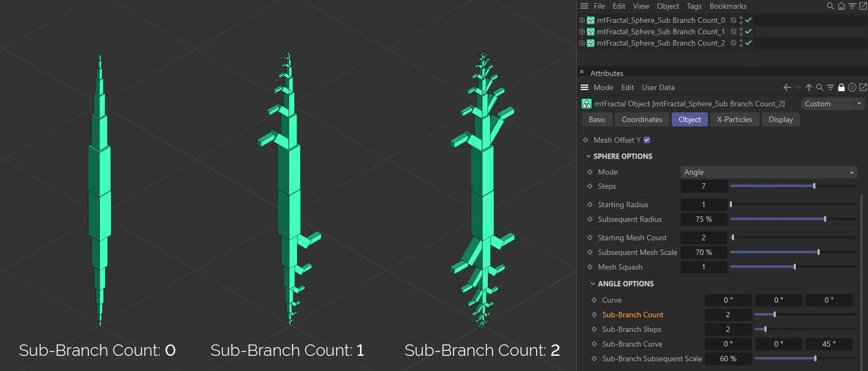Viewport: 868px width, 371px height.
Task: Click the Attributes target circle icon
Action: point(852,87)
